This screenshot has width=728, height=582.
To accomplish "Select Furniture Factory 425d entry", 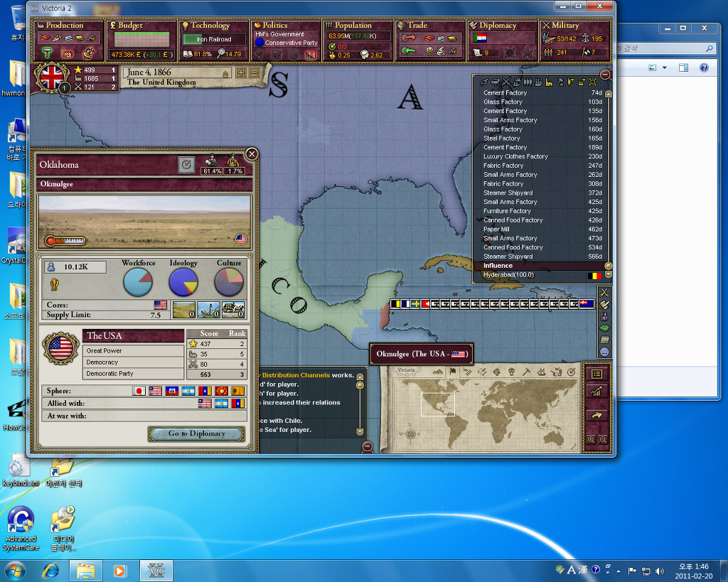I will 542,211.
